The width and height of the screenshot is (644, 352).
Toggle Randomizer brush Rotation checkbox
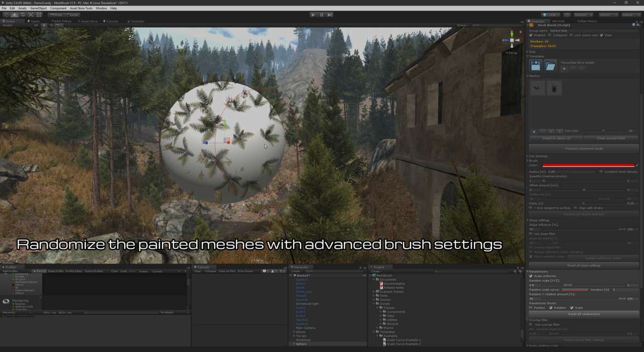tap(552, 307)
